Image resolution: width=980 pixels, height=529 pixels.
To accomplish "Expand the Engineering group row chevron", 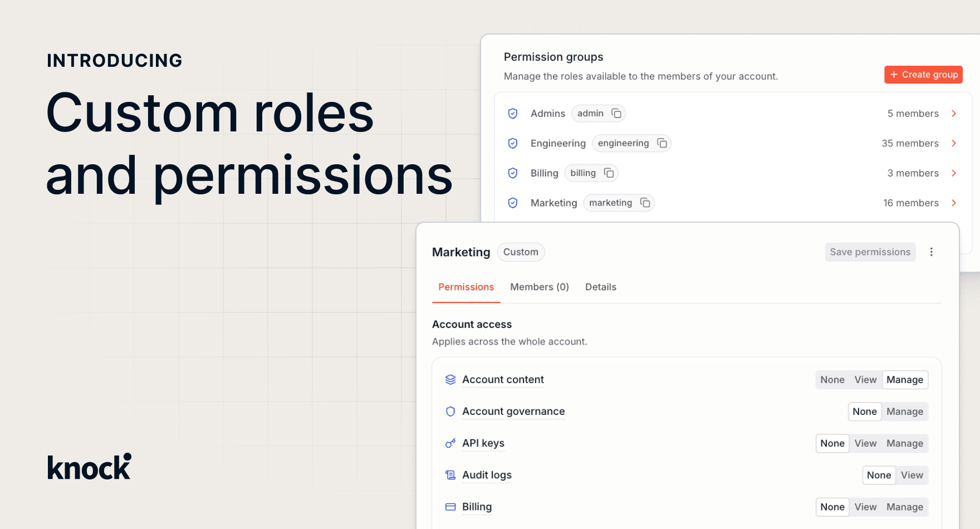I will point(954,143).
